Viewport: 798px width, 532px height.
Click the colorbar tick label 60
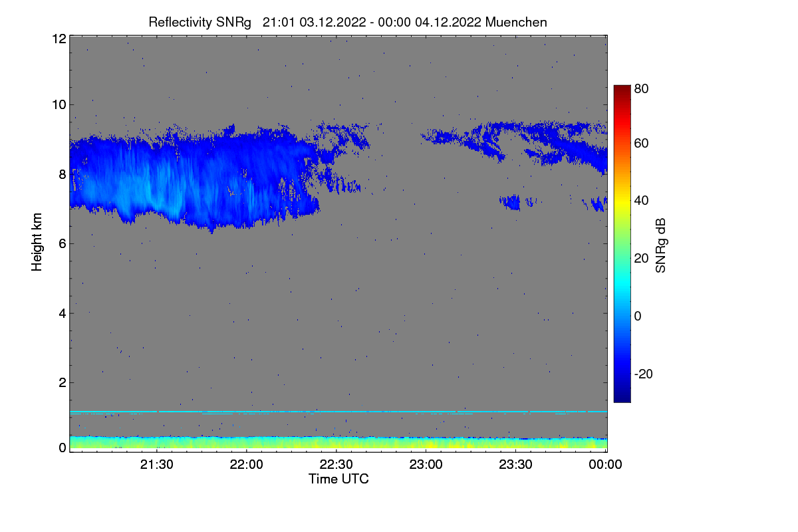[642, 143]
